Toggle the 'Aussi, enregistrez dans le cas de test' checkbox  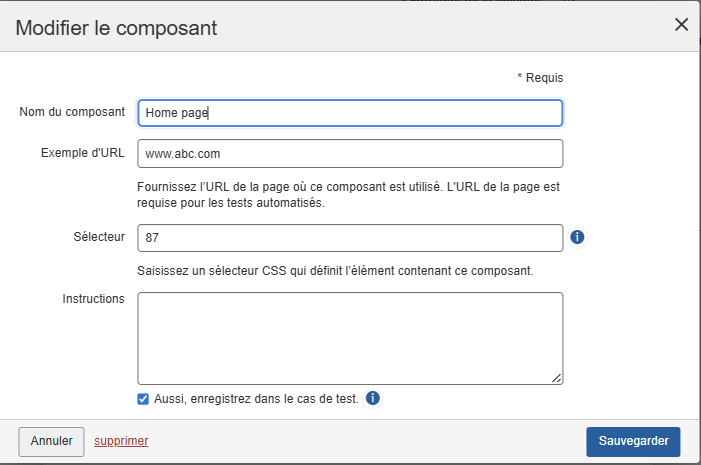coord(144,399)
